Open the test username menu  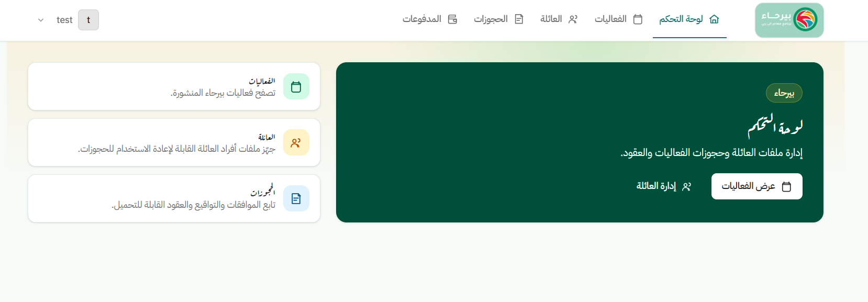coord(64,20)
